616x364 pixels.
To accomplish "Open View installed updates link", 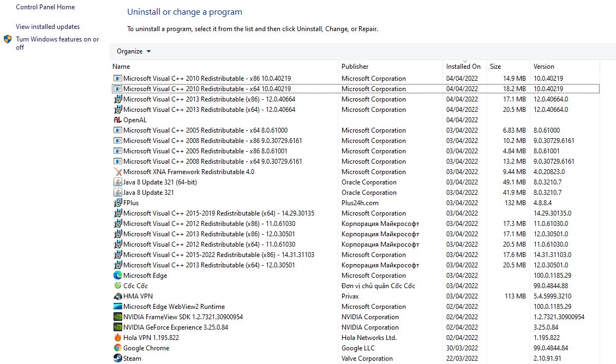I will pyautogui.click(x=47, y=27).
